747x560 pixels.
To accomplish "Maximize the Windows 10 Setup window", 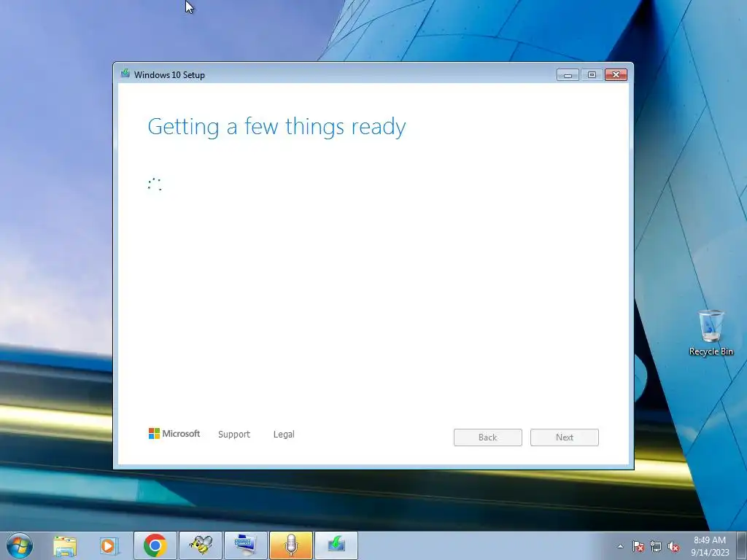I will pyautogui.click(x=592, y=75).
